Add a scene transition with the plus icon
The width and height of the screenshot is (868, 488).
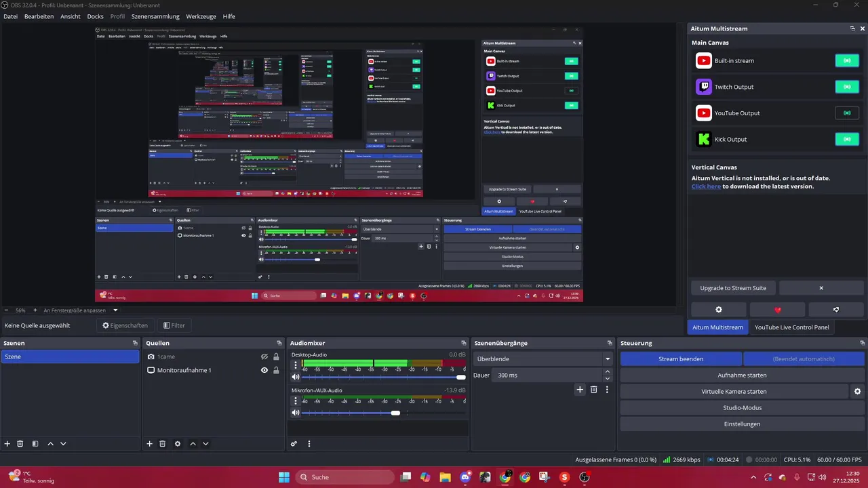tap(580, 390)
